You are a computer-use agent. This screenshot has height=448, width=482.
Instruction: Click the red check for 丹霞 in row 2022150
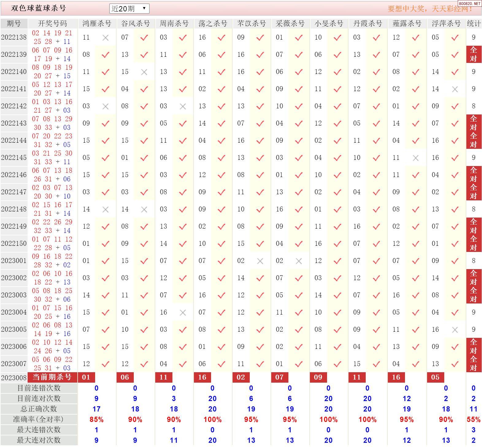[376, 244]
